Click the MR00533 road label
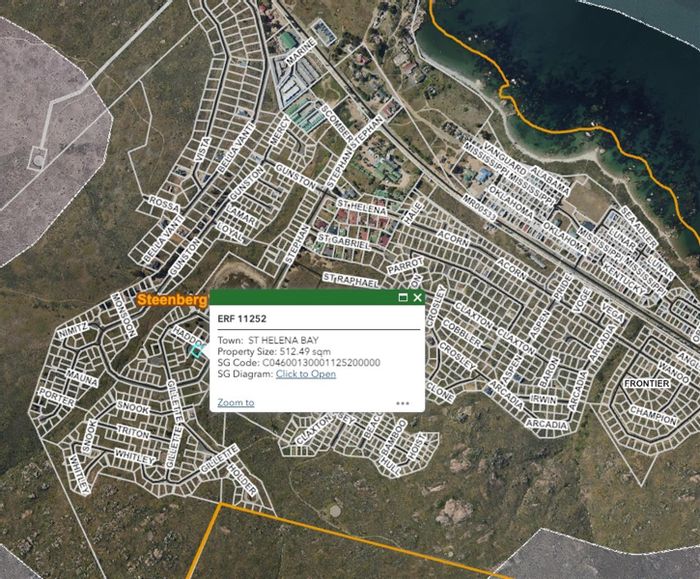Screen dimensions: 700x579 479,208
